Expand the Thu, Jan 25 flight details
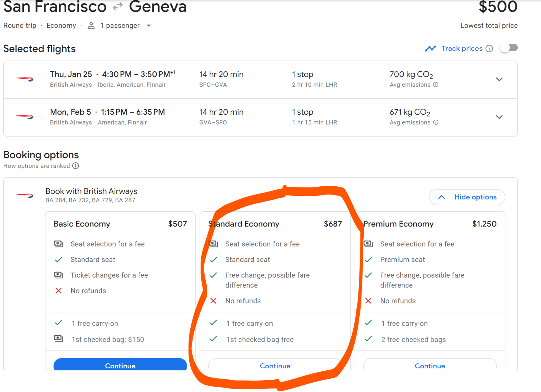This screenshot has height=392, width=541. coord(499,79)
